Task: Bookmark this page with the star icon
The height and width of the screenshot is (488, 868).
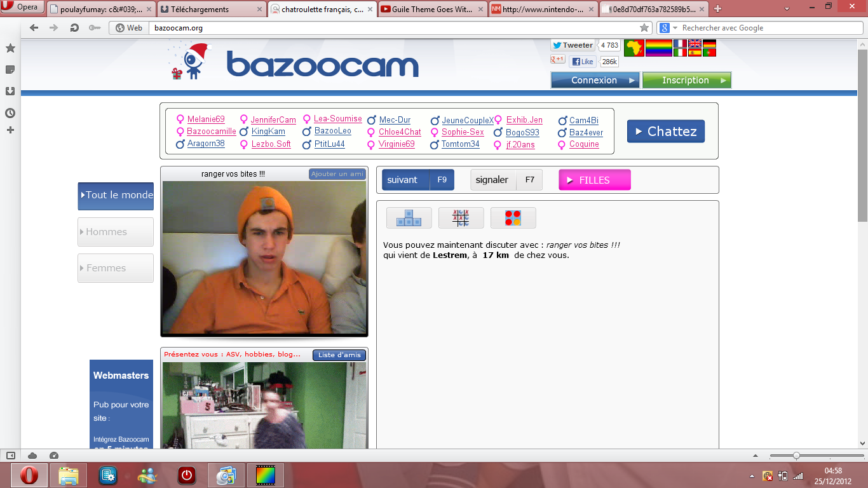Action: pyautogui.click(x=644, y=28)
